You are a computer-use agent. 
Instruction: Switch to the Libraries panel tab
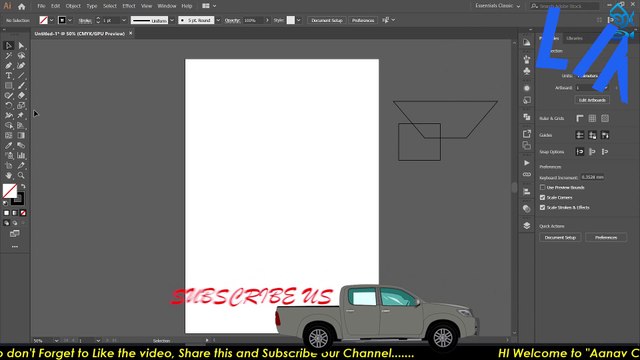coord(574,38)
